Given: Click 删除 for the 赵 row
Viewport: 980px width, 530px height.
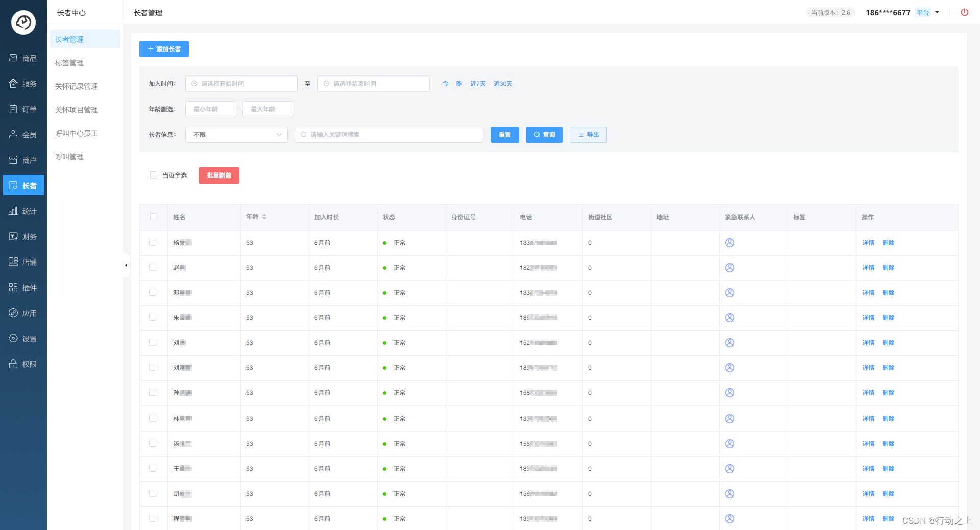Looking at the screenshot, I should pyautogui.click(x=888, y=268).
